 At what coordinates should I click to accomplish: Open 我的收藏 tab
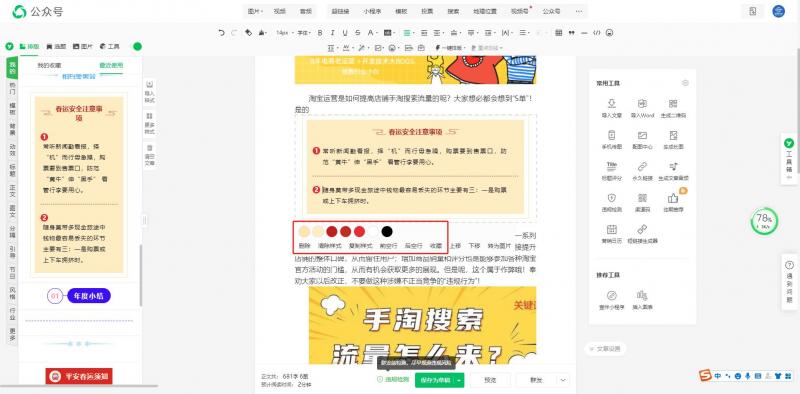(49, 65)
